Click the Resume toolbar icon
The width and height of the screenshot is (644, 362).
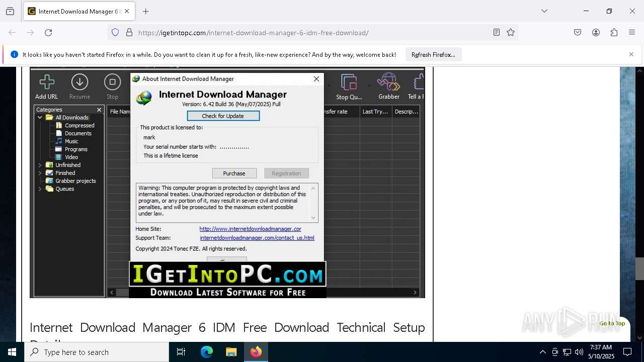[x=79, y=87]
